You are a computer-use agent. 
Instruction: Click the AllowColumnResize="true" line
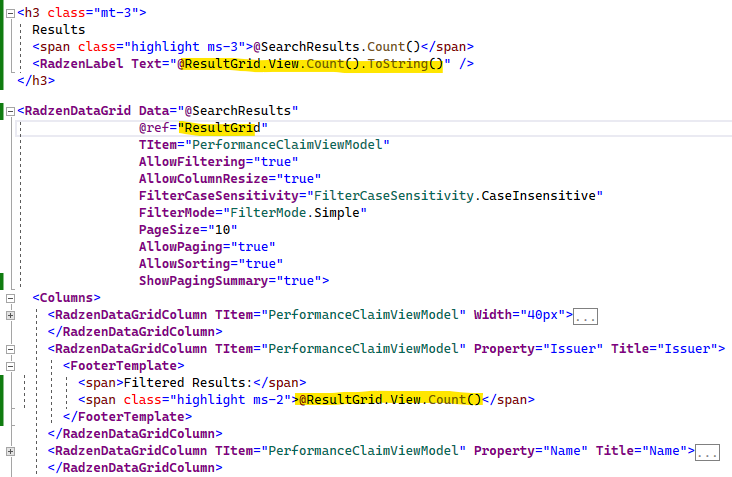pyautogui.click(x=230, y=179)
